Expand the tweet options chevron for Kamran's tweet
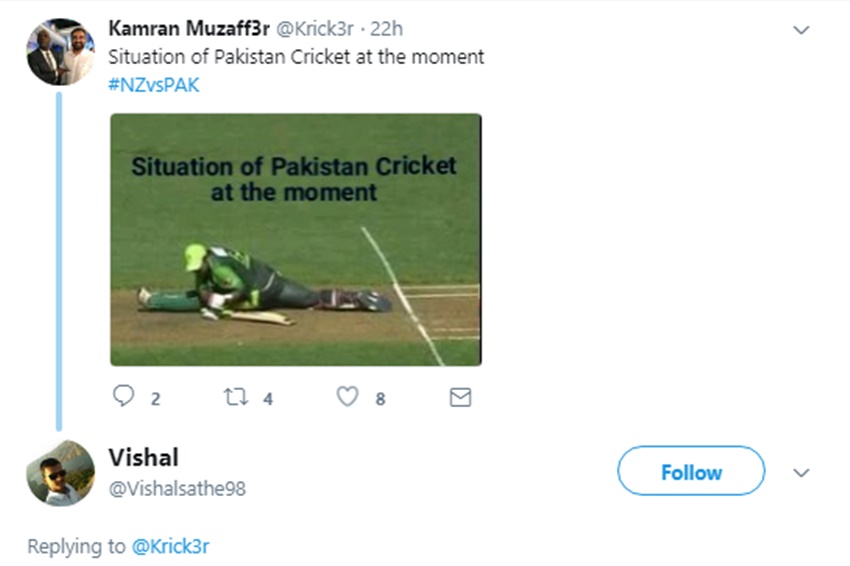Viewport: 850px width, 566px height. coord(801,31)
